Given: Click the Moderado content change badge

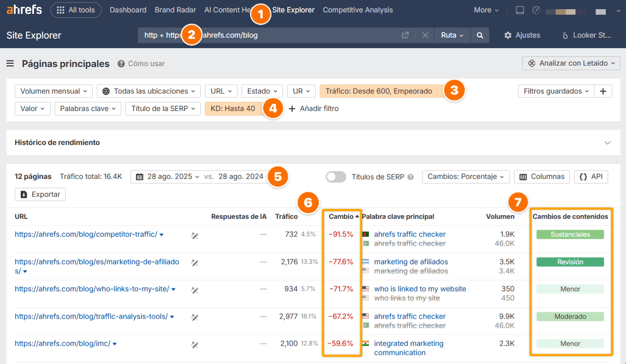Looking at the screenshot, I should click(x=570, y=316).
